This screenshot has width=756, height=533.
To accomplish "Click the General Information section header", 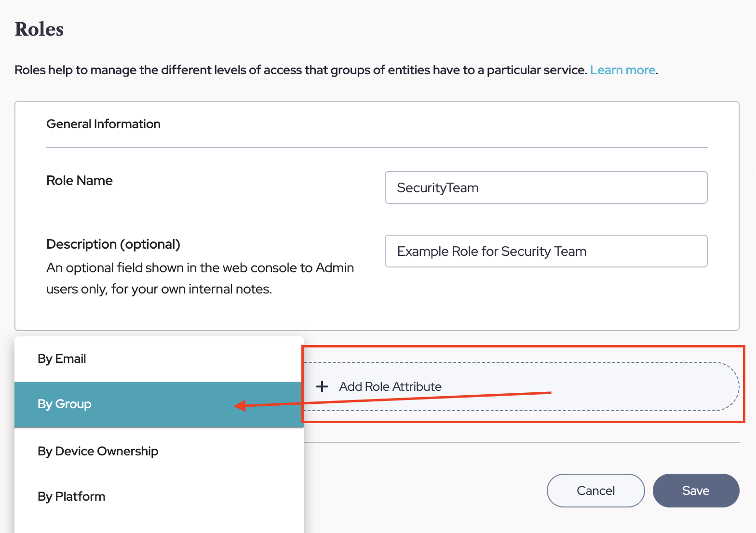I will (x=103, y=124).
